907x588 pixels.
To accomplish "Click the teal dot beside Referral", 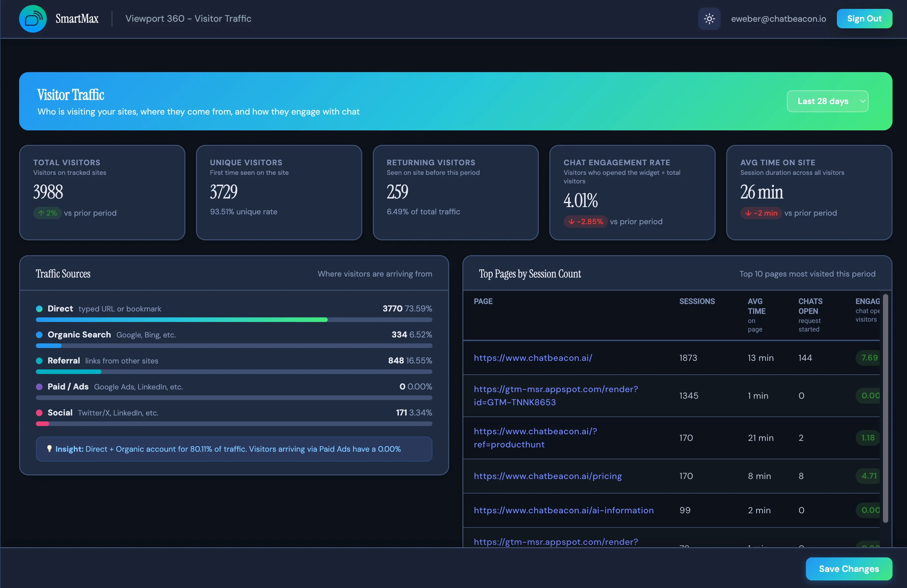I will tap(39, 361).
